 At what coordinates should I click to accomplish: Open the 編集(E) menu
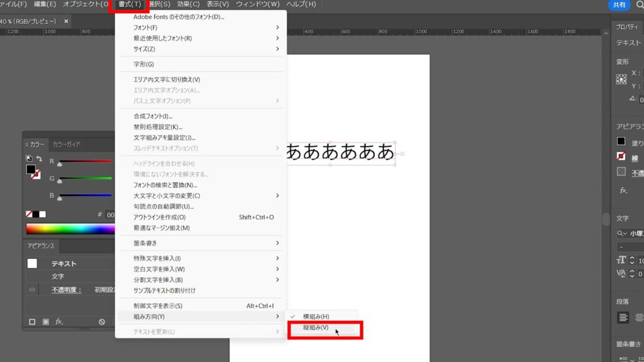point(45,4)
